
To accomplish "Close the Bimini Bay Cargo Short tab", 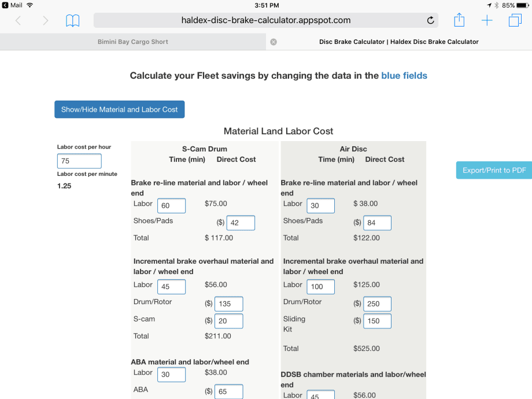I will pos(273,42).
